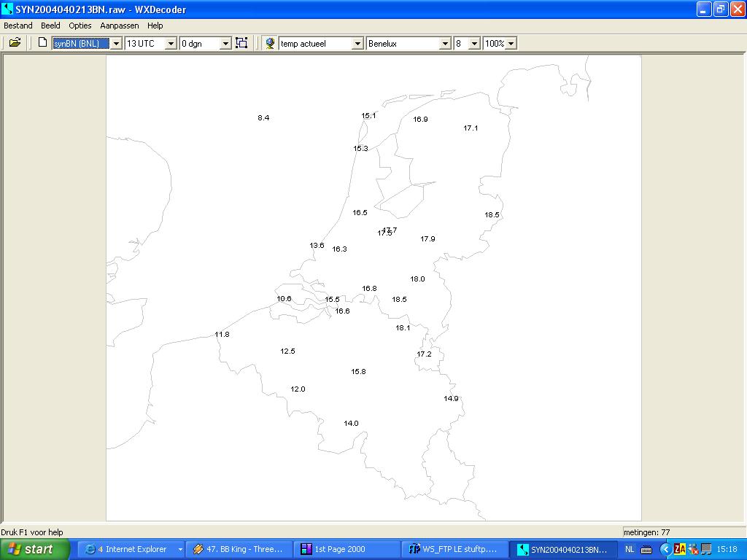Image resolution: width=747 pixels, height=560 pixels.
Task: Switch to WS_FTP LE taskbar button
Action: (x=454, y=549)
